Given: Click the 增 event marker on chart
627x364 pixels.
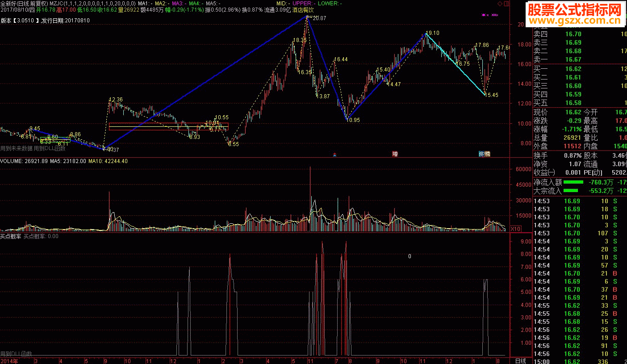Looking at the screenshot, I should tap(395, 154).
